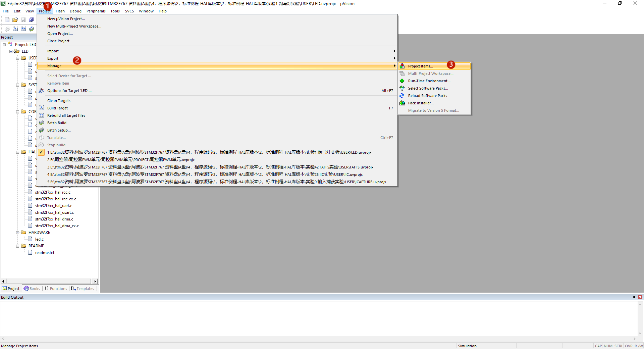Click the project tree scroll-left arrow

pyautogui.click(x=3, y=281)
